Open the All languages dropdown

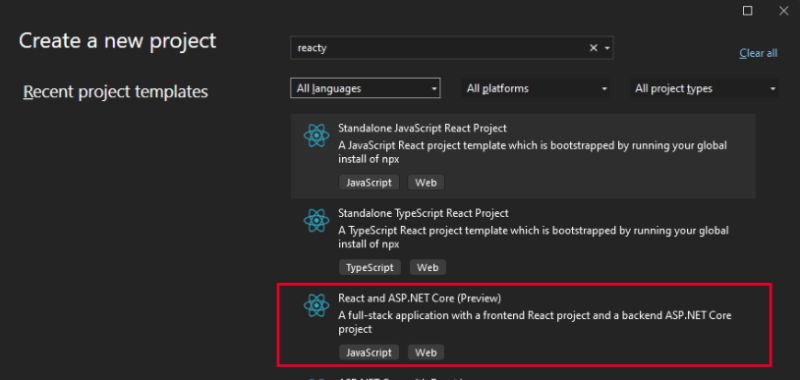click(365, 88)
